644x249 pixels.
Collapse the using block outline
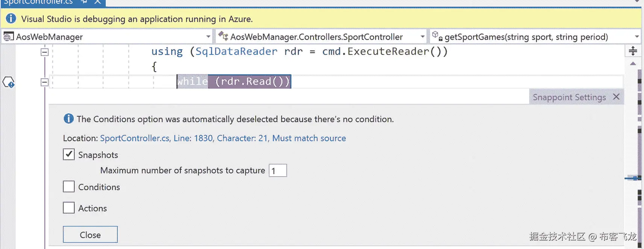44,52
